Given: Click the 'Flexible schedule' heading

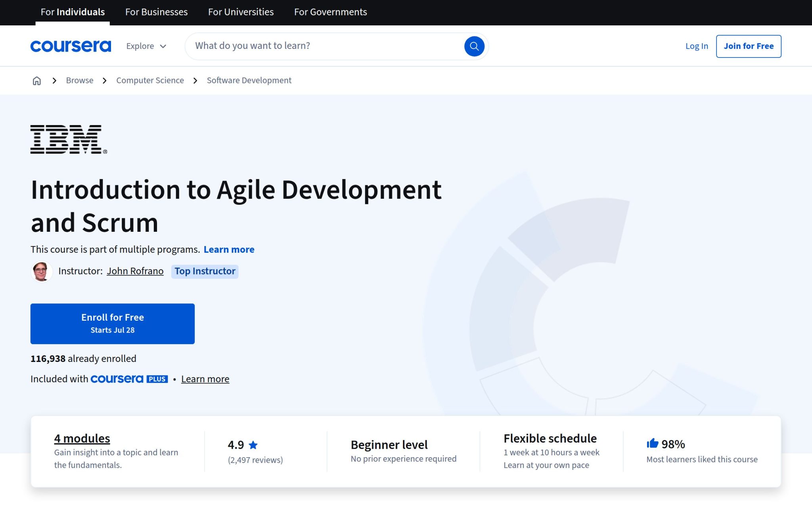Looking at the screenshot, I should click(x=550, y=439).
